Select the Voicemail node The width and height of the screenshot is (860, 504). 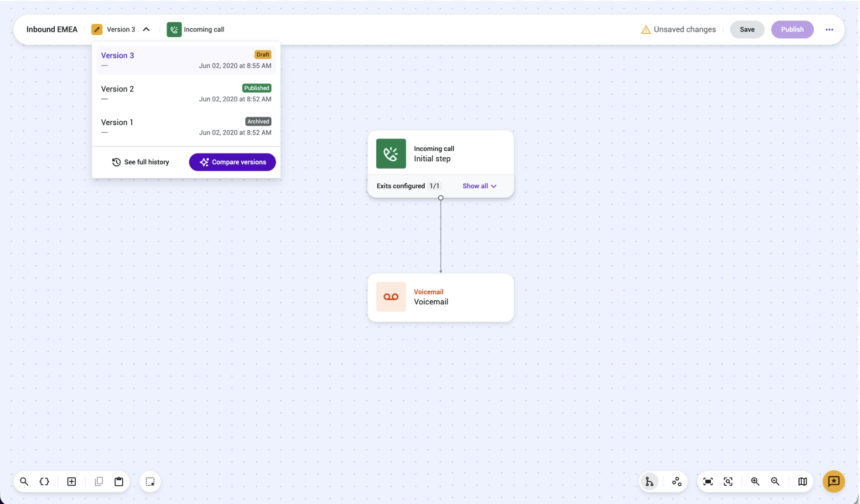pyautogui.click(x=440, y=297)
